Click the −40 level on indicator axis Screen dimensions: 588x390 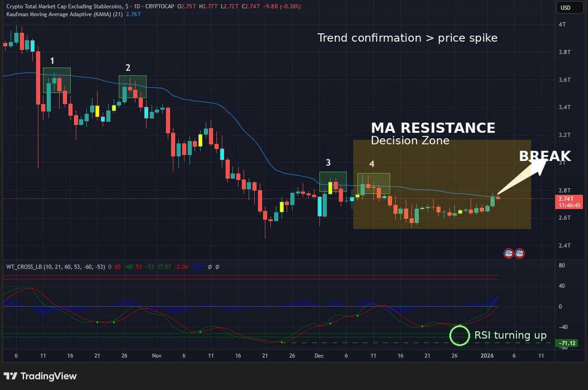(563, 327)
